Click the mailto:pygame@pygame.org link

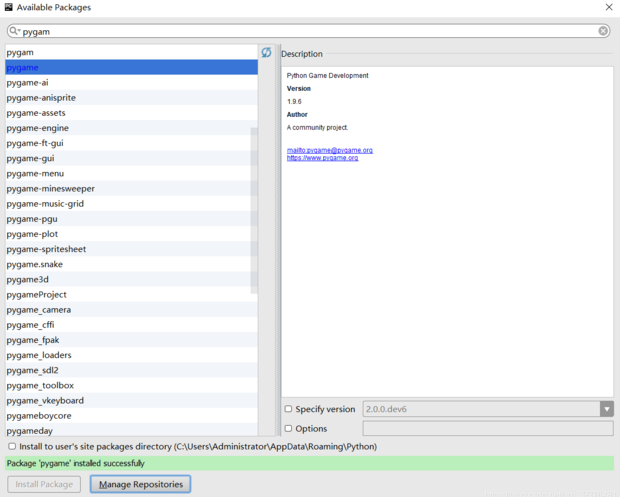point(329,150)
